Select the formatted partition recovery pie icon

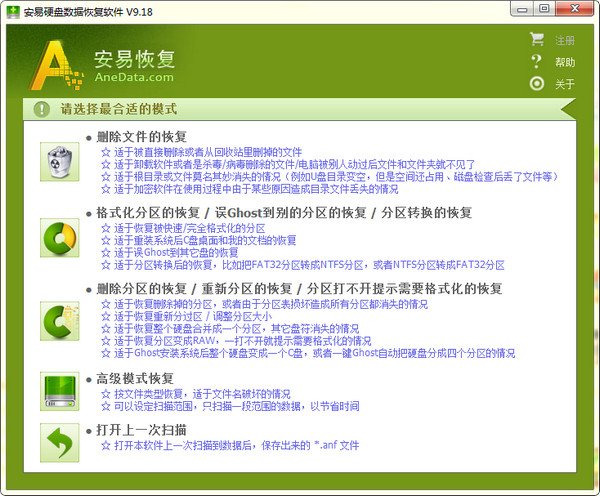(x=60, y=238)
